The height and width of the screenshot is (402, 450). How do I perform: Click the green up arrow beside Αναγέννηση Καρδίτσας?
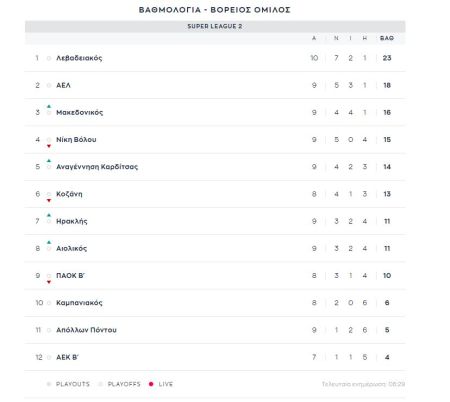49,161
